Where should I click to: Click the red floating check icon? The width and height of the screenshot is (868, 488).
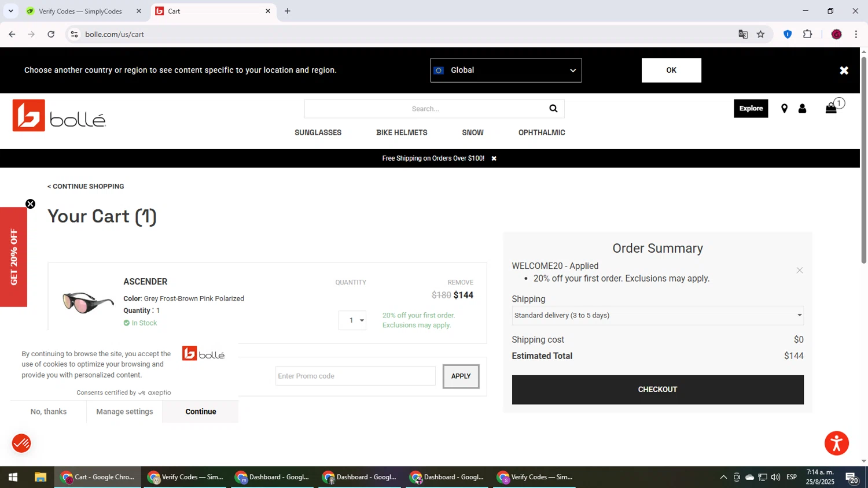21,443
